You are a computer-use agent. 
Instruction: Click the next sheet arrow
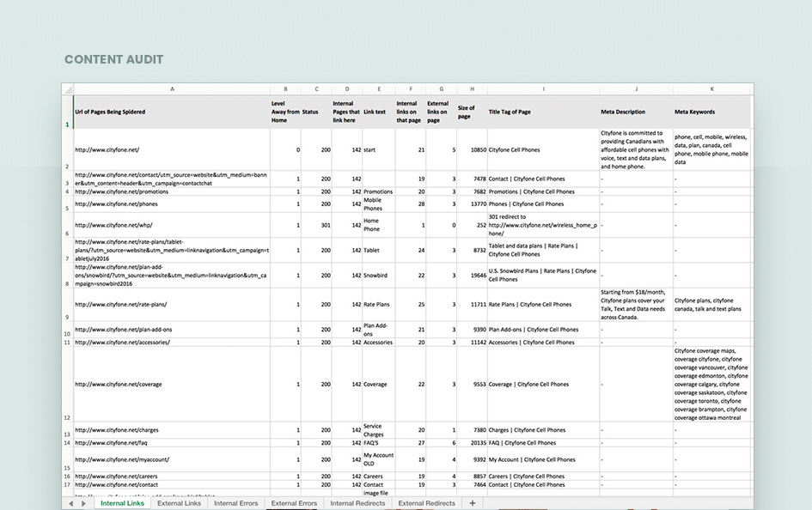point(83,503)
